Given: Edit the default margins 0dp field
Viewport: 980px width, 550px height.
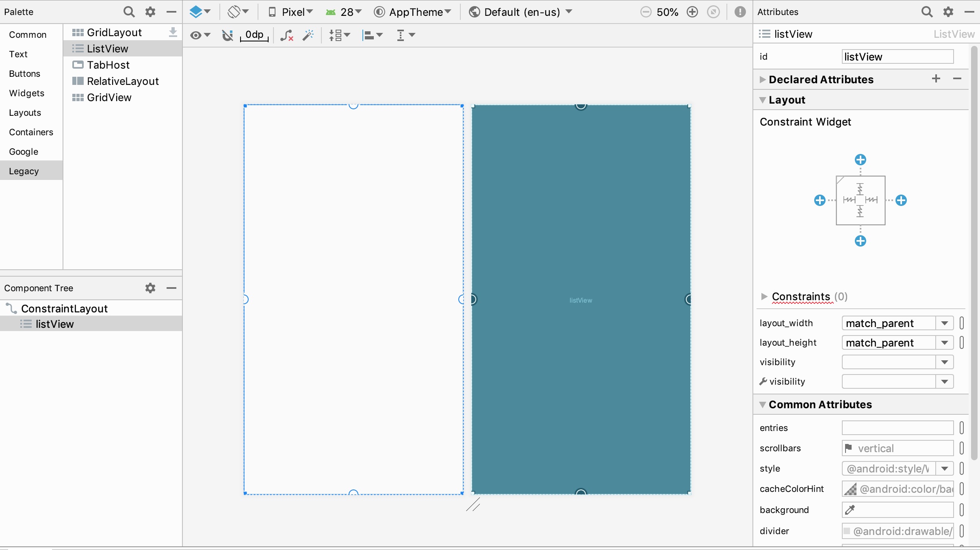Looking at the screenshot, I should tap(254, 35).
